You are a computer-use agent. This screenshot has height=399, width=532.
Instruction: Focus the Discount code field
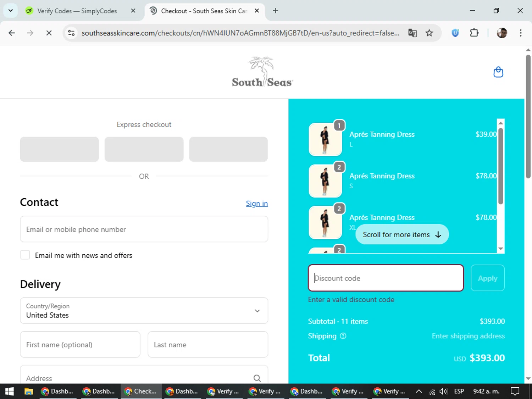click(386, 278)
